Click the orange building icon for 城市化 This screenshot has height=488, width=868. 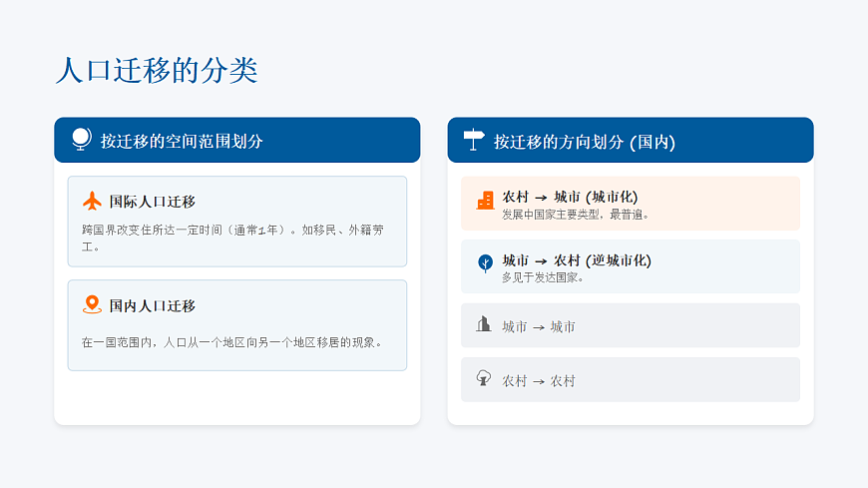tap(486, 200)
